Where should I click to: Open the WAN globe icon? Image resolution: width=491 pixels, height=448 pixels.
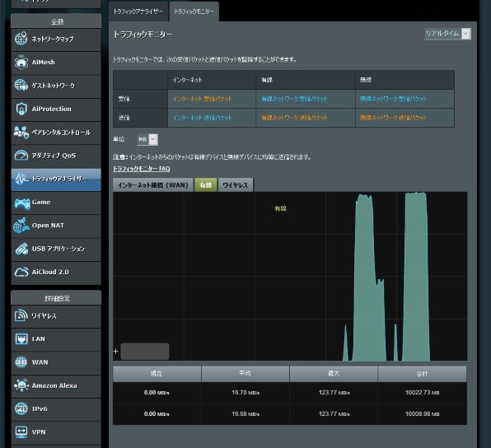[x=21, y=362]
